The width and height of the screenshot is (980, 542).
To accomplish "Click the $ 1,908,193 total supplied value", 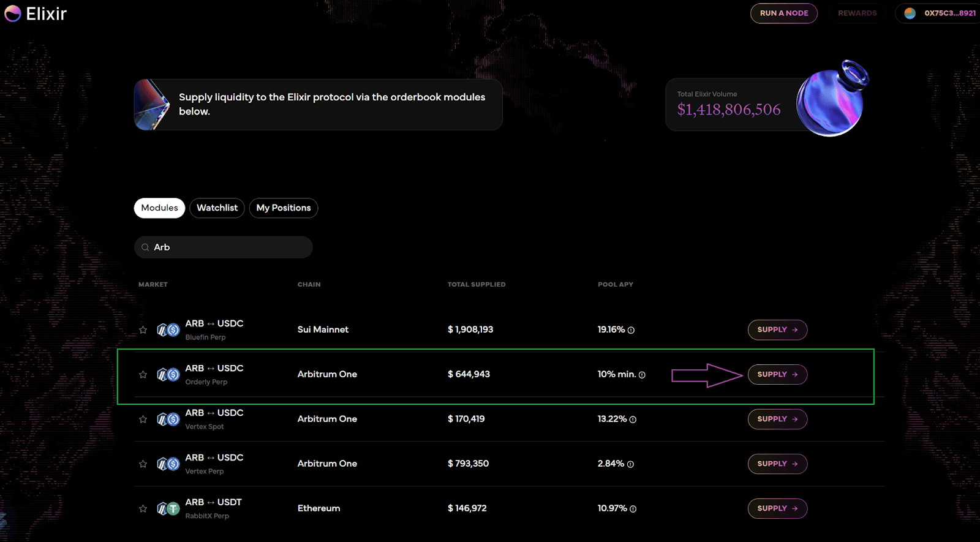I will (x=470, y=329).
